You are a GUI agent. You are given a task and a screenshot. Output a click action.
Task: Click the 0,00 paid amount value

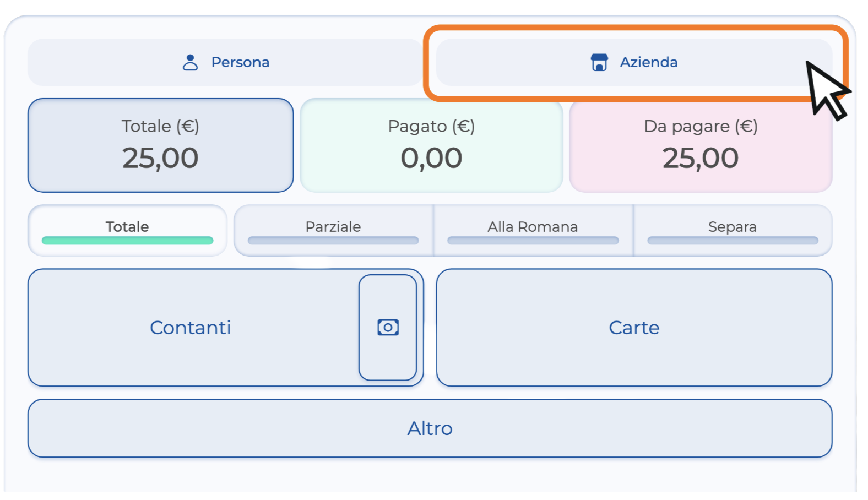(431, 159)
